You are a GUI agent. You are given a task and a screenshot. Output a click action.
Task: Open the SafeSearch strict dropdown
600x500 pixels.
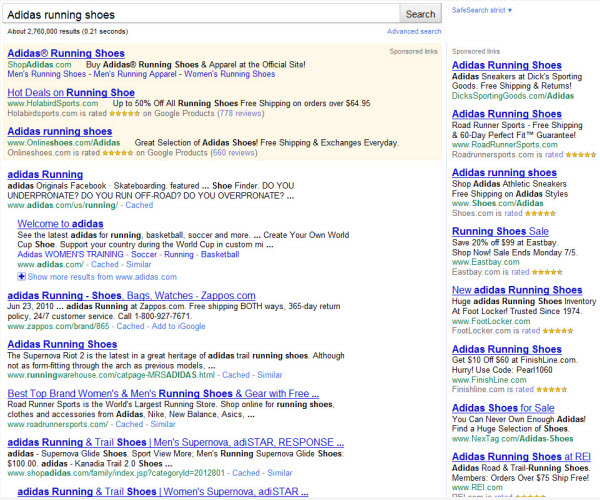[x=482, y=10]
